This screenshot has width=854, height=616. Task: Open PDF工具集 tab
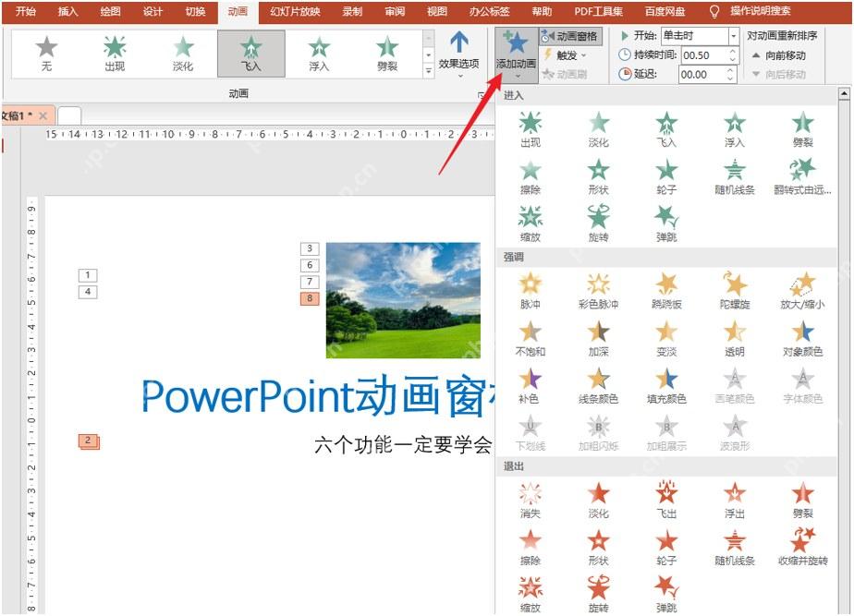[x=598, y=11]
